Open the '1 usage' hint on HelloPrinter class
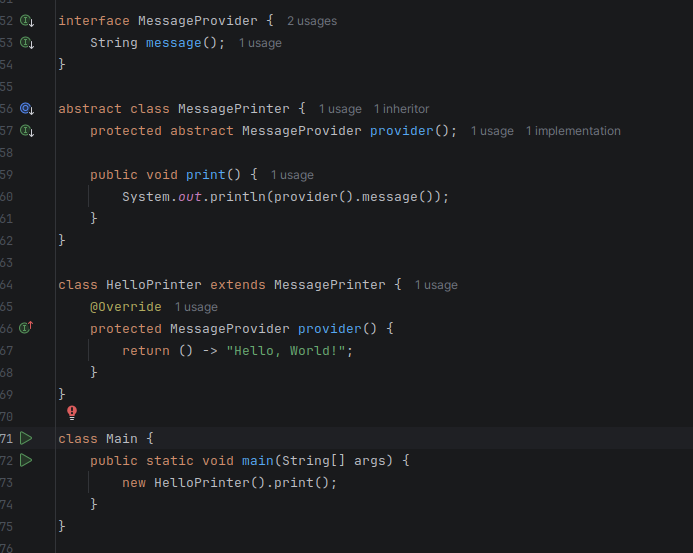 [x=436, y=285]
